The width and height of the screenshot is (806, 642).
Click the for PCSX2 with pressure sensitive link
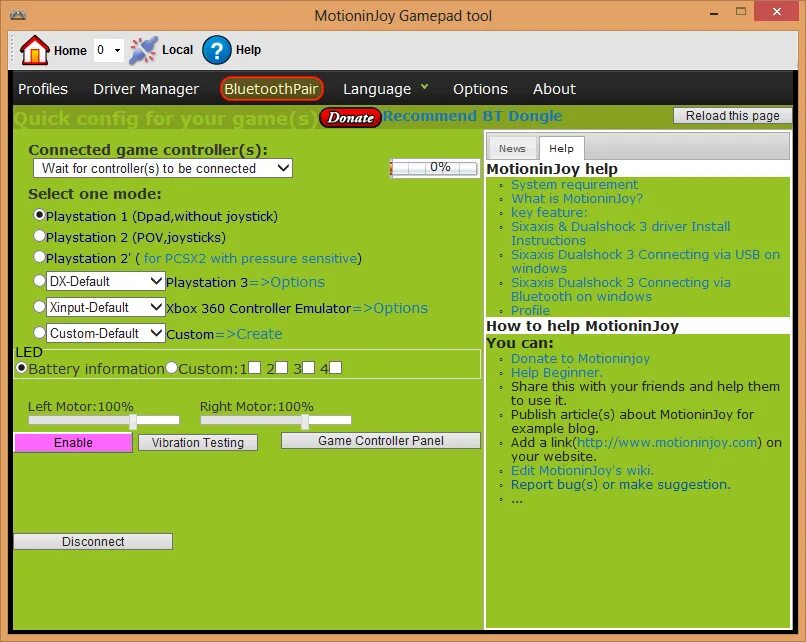250,258
